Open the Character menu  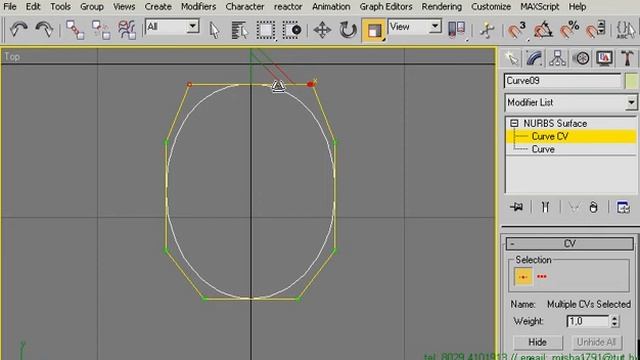point(245,7)
